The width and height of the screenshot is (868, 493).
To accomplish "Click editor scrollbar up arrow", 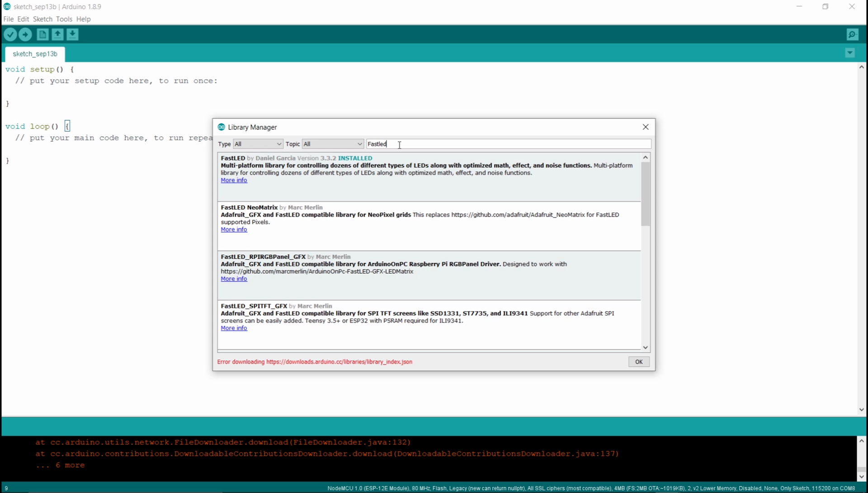I will click(862, 67).
